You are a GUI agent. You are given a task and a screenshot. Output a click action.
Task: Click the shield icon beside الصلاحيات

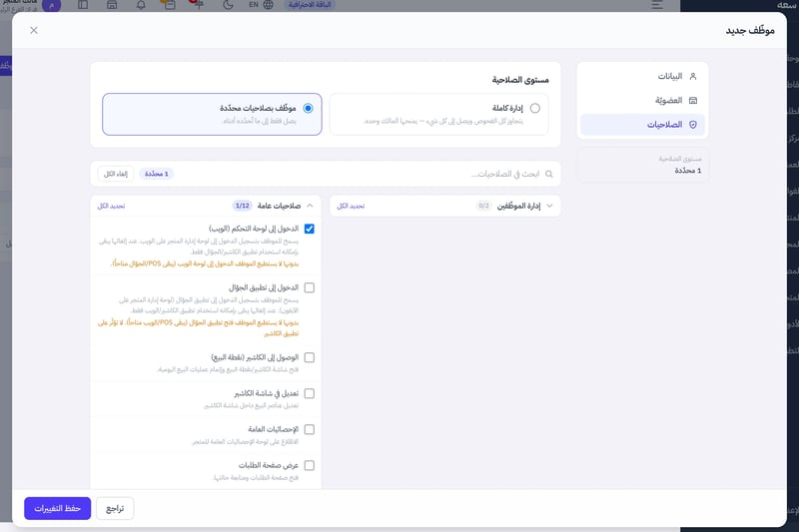coord(693,125)
